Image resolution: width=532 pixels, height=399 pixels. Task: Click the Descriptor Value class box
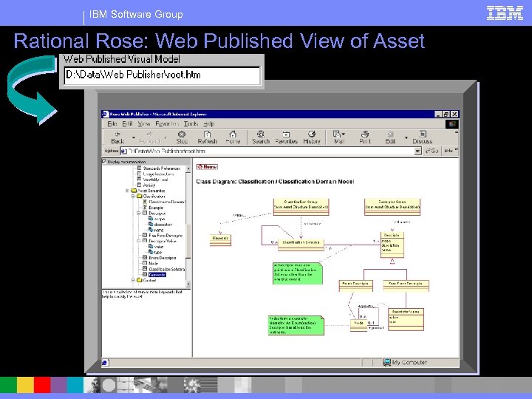406,319
